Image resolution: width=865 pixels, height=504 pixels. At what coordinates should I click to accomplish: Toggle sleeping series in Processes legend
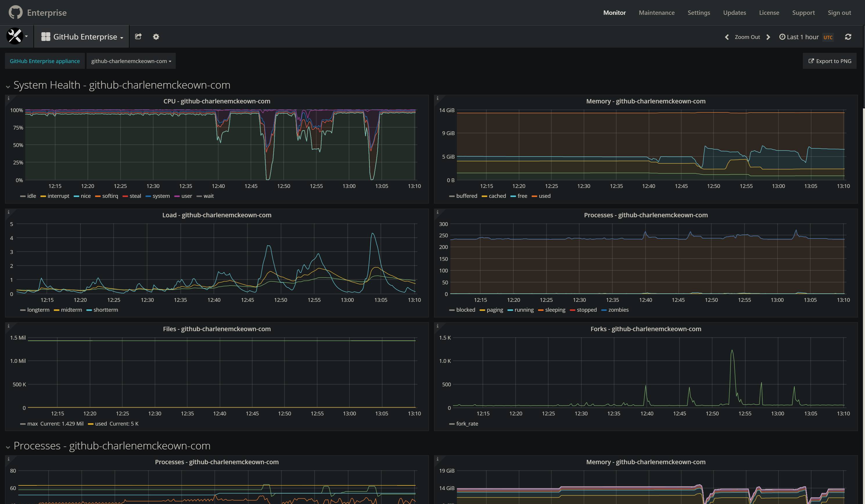[555, 310]
